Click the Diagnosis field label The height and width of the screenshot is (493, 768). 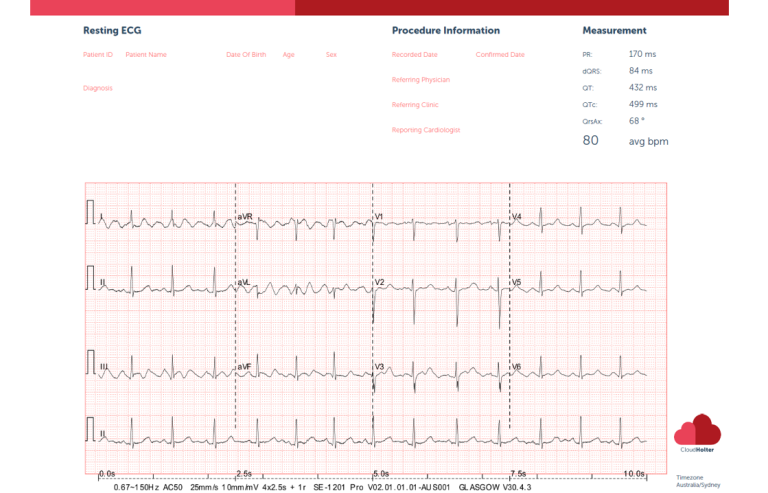pyautogui.click(x=97, y=88)
